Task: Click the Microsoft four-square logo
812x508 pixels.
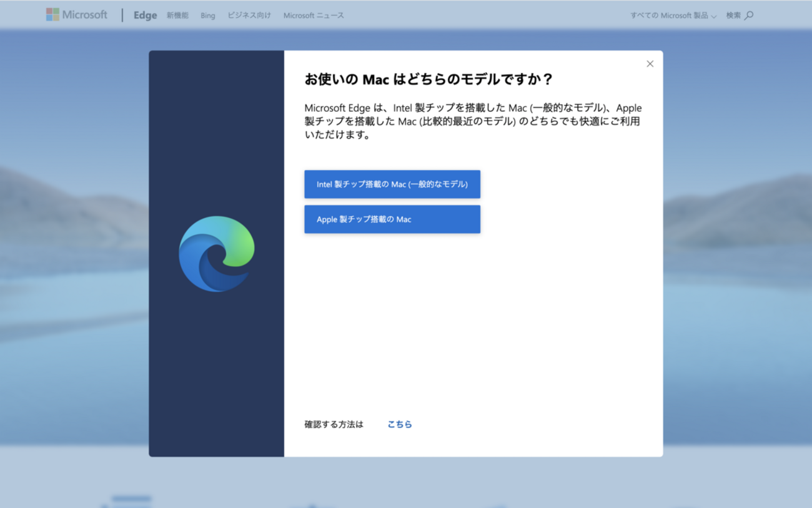Action: [x=52, y=15]
